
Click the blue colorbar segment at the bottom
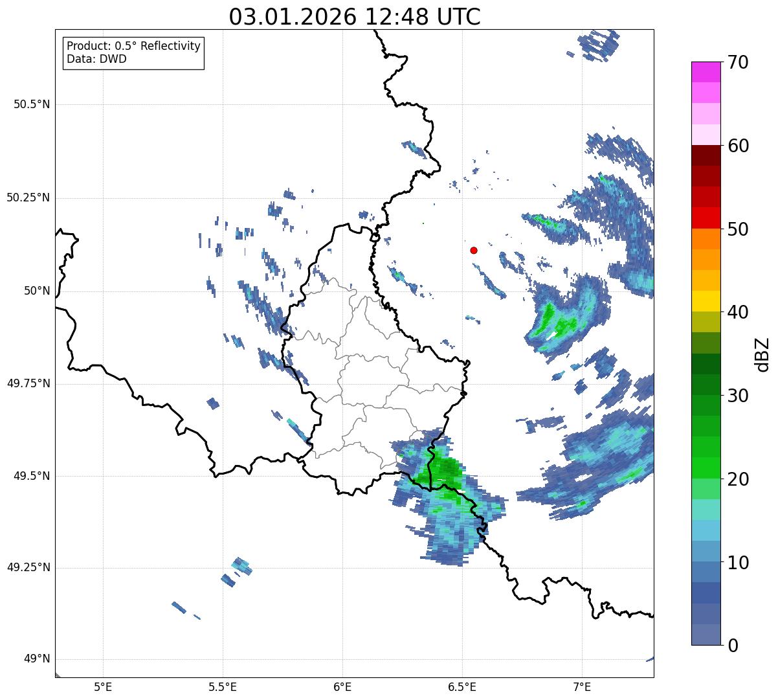(x=706, y=635)
